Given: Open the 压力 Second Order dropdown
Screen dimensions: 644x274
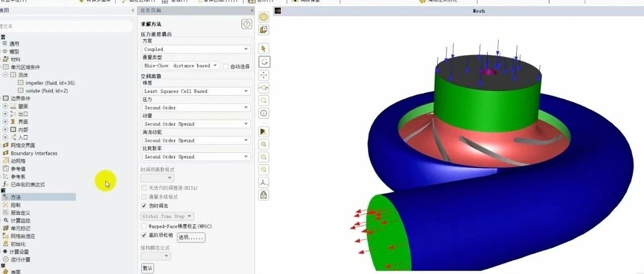Looking at the screenshot, I should coord(196,108).
